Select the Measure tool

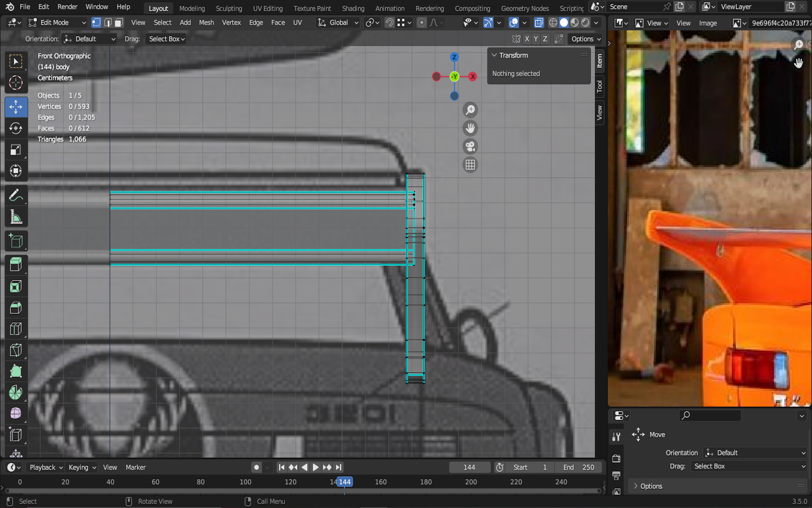point(16,217)
